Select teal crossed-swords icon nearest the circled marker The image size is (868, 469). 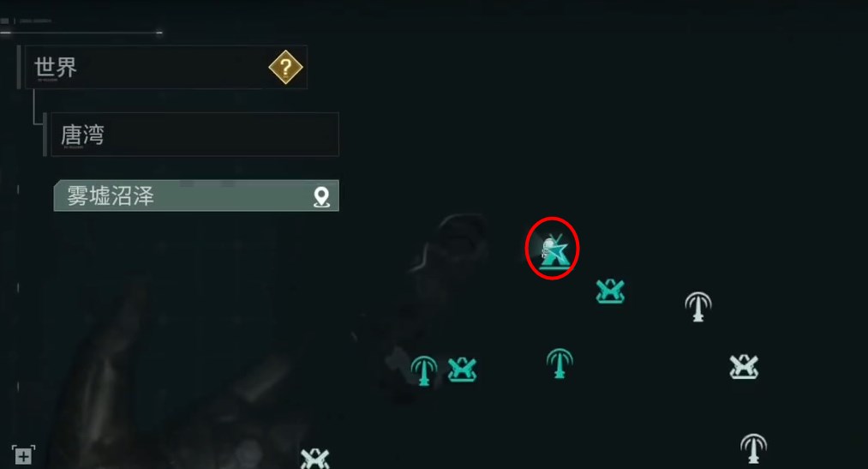coord(611,292)
